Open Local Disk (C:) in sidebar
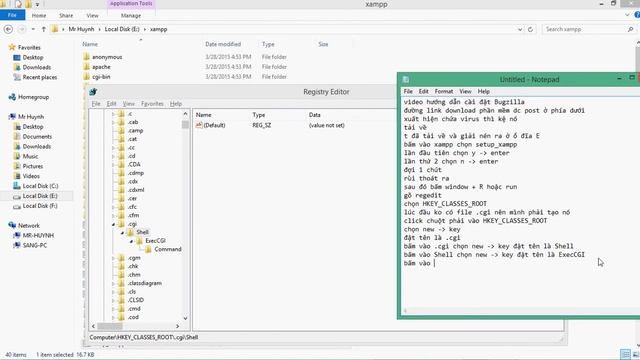Image resolution: width=640 pixels, height=360 pixels. pos(40,186)
